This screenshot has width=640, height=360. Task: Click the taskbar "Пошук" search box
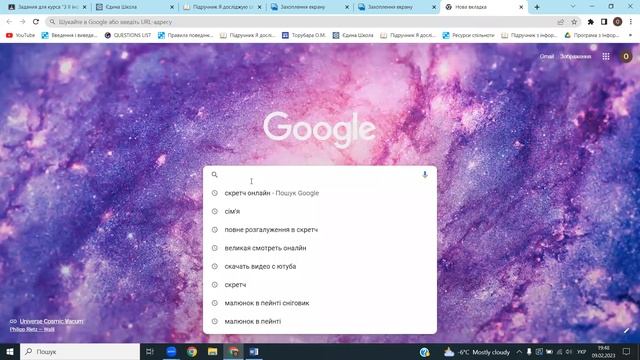(x=80, y=351)
